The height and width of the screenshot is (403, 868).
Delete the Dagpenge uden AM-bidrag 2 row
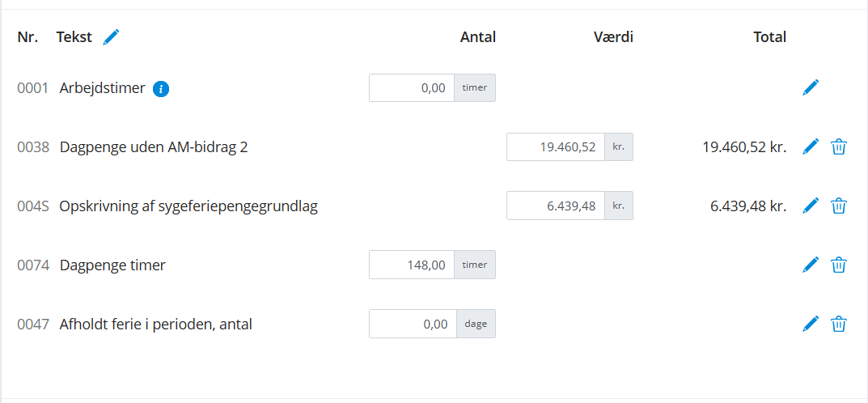(x=839, y=146)
